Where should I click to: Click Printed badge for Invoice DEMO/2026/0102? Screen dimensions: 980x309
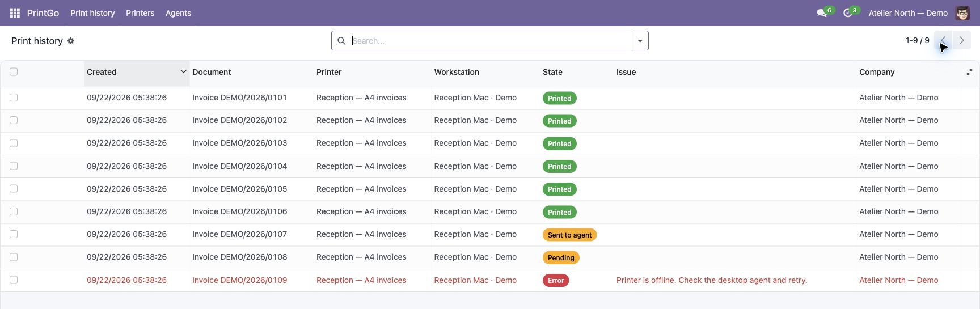coord(560,121)
